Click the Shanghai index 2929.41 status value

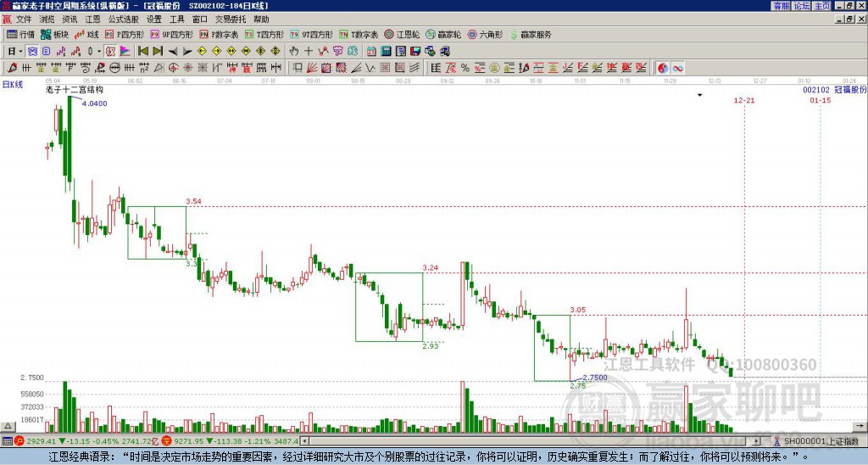(41, 441)
